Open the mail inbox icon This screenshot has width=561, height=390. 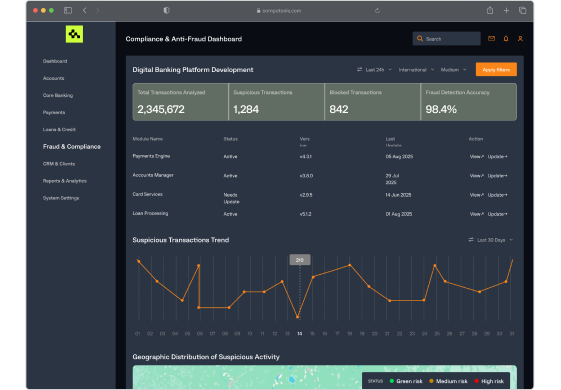pos(491,39)
